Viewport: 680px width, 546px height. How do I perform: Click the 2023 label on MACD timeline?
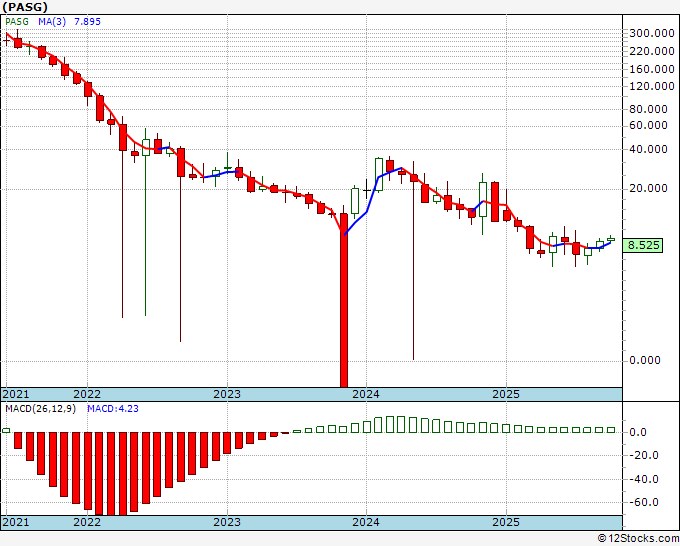click(x=227, y=522)
